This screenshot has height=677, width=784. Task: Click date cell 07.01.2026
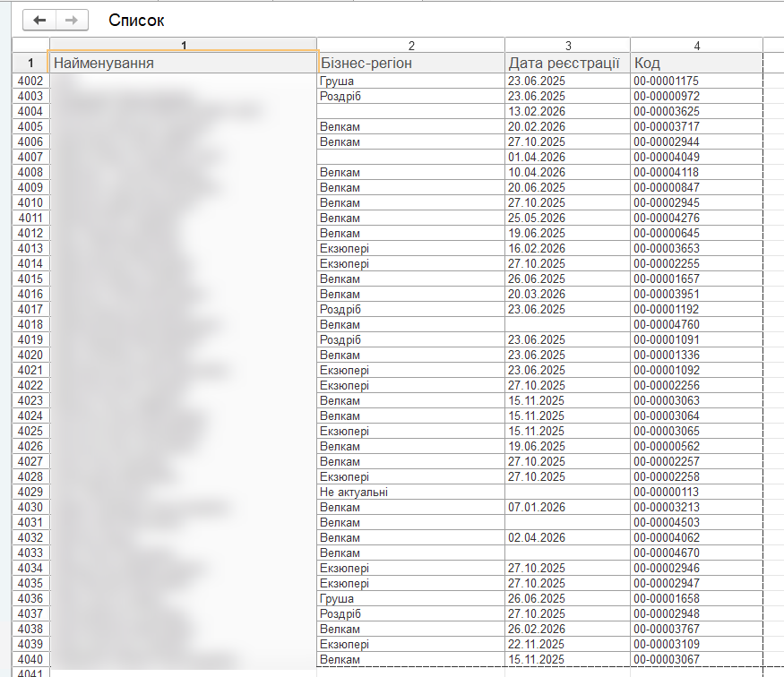click(x=567, y=508)
